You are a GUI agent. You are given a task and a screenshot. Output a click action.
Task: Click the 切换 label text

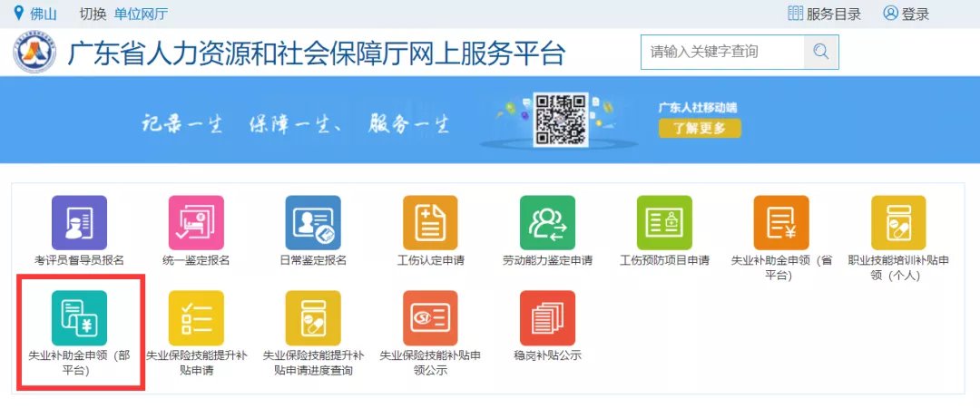click(93, 14)
